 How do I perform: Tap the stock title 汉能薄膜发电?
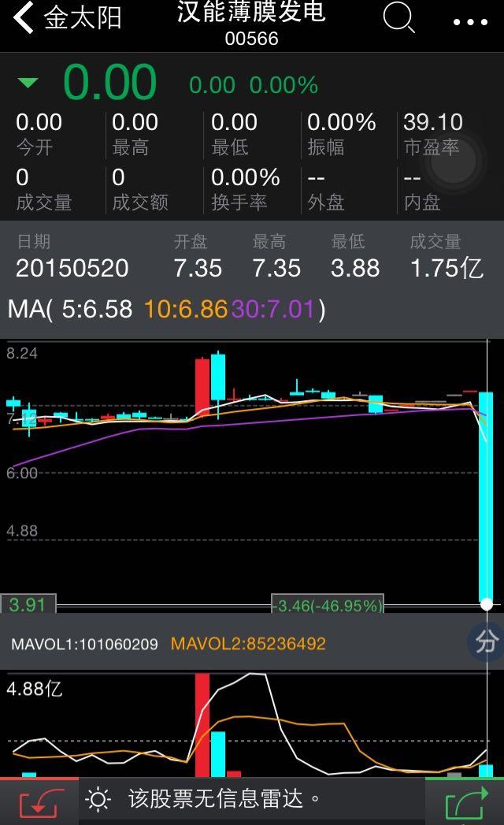[x=251, y=12]
